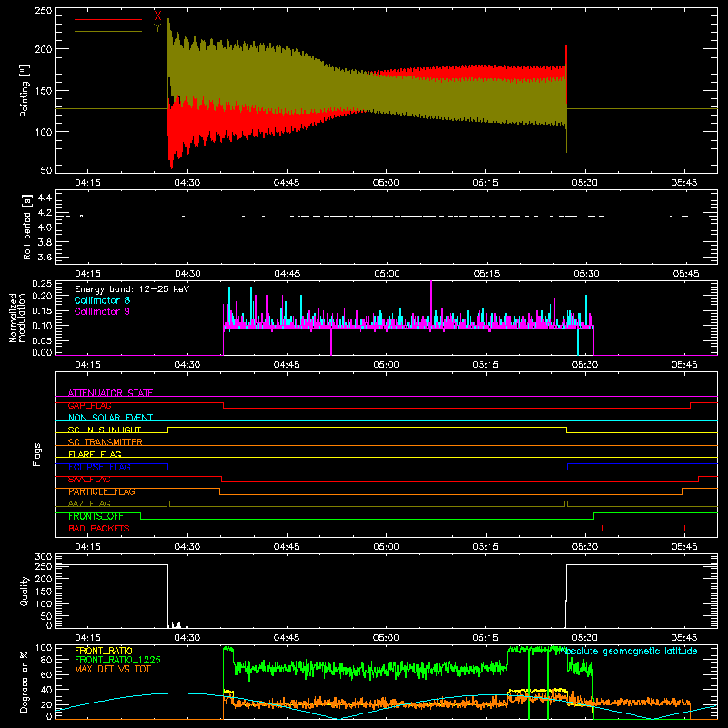Screen dimensions: 728x728
Task: Click the SC_IN_SUNLIGHT flag label
Action: pos(105,430)
